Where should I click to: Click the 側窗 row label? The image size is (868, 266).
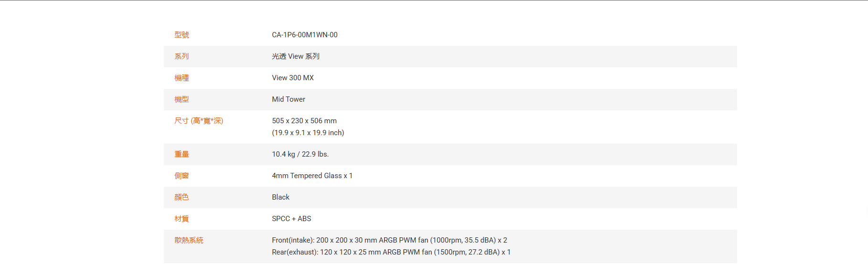click(x=182, y=176)
